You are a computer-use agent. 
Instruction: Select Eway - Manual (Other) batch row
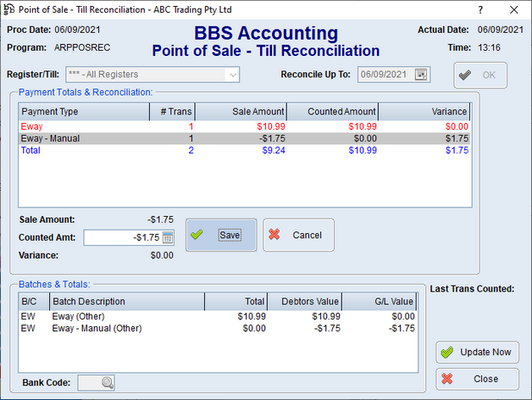pos(127,327)
